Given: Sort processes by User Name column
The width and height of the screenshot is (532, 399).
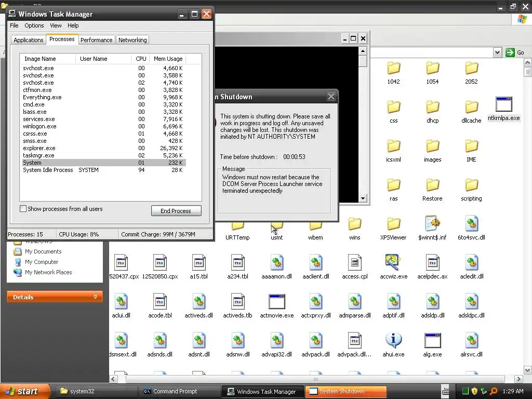Looking at the screenshot, I should click(x=103, y=59).
